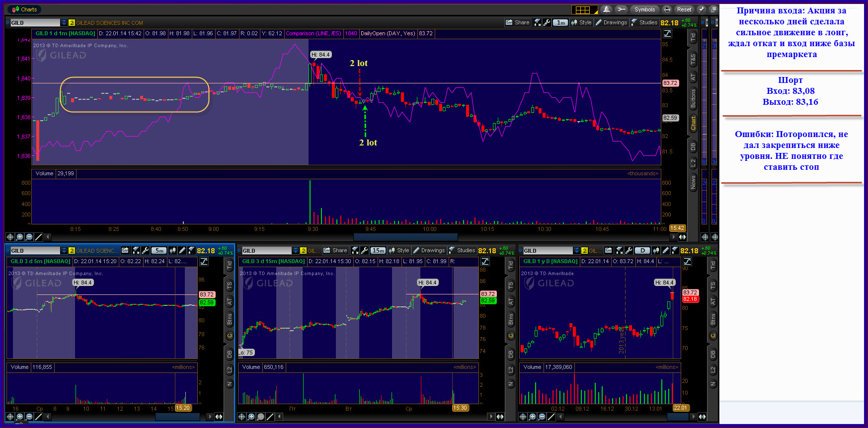
Task: Click the Volume 17,389,060 label on daily chart
Action: [548, 367]
